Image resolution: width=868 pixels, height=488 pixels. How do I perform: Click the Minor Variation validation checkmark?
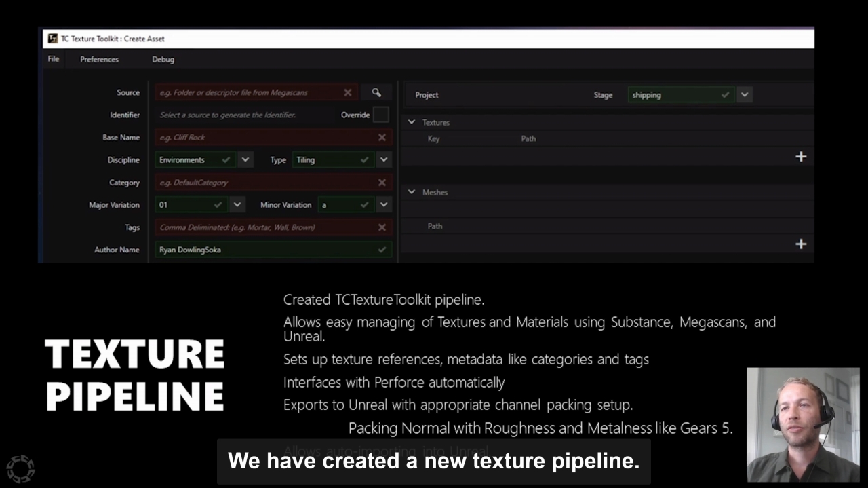tap(364, 204)
